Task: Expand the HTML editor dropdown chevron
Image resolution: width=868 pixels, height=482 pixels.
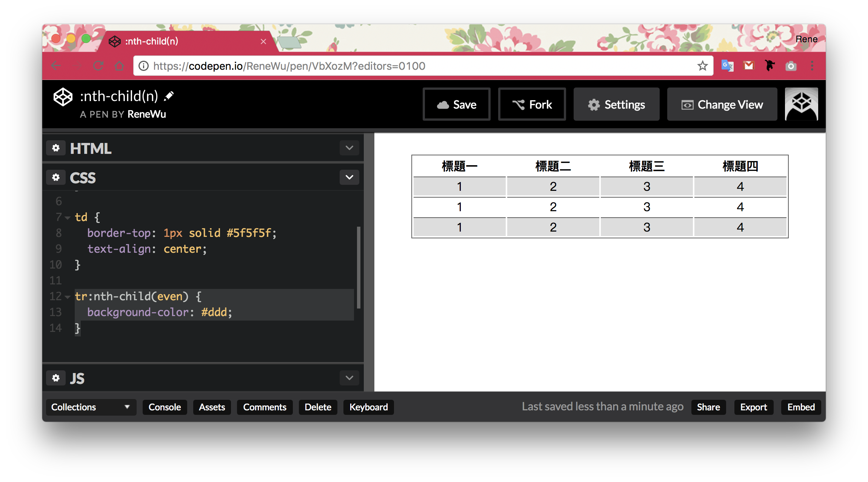Action: (x=349, y=148)
